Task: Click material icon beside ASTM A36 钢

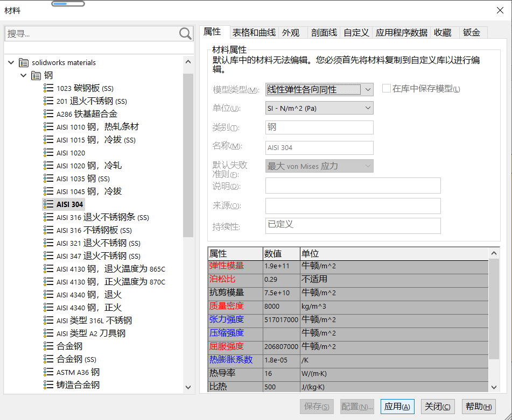Action: 48,372
